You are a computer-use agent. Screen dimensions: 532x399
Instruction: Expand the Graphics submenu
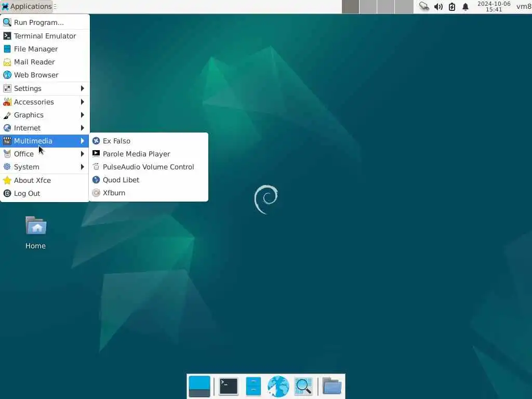tap(45, 115)
